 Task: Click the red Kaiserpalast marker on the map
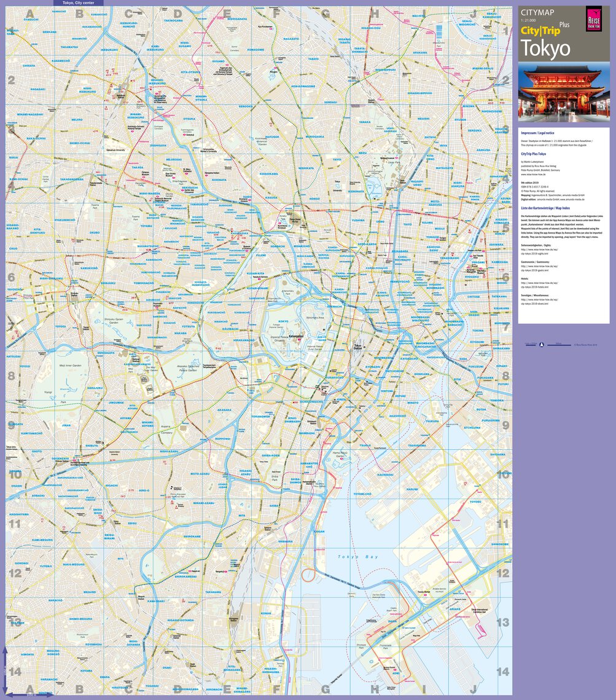click(x=299, y=340)
